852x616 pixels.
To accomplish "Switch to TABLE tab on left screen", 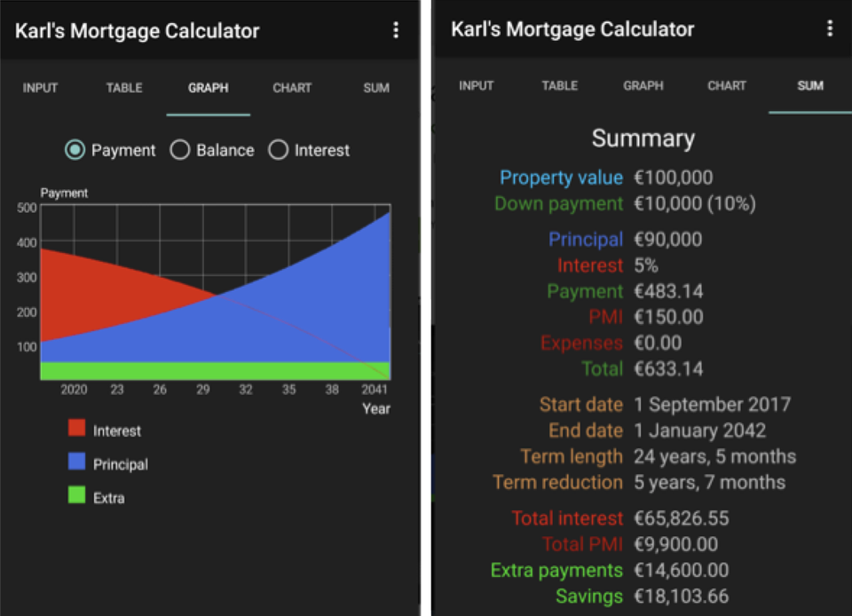I will (124, 88).
